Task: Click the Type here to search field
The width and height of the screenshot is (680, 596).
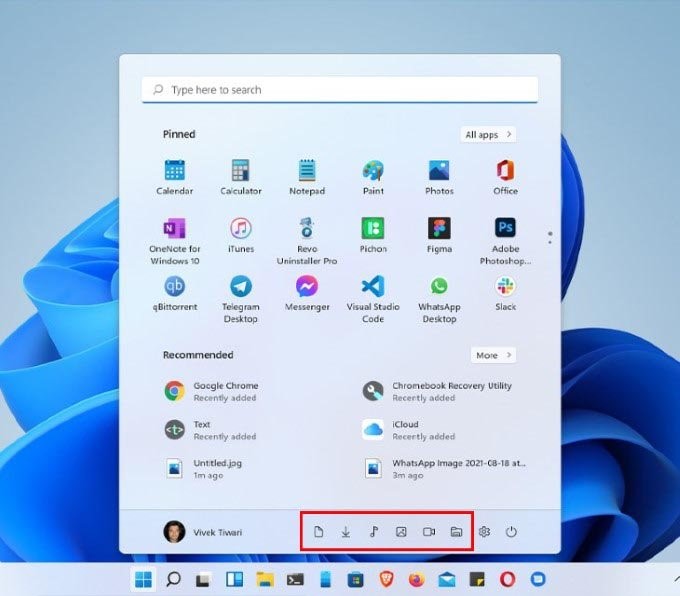Action: click(340, 90)
